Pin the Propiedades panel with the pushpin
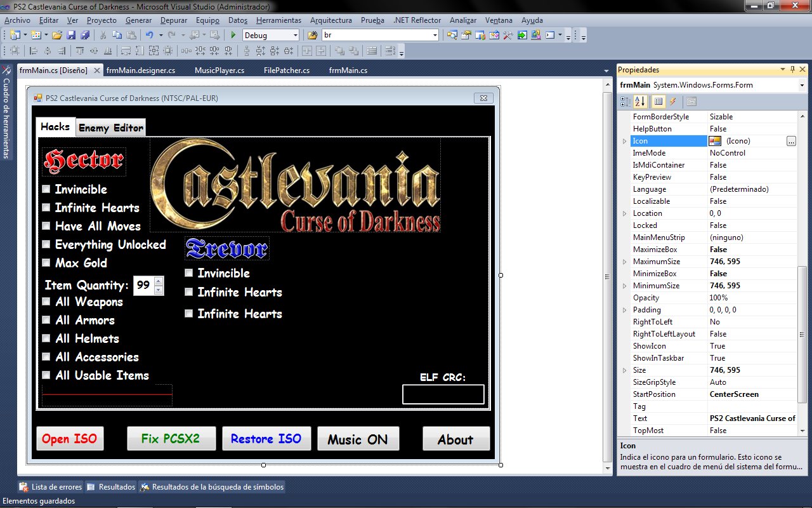Screen dimensions: 812x508 point(792,69)
